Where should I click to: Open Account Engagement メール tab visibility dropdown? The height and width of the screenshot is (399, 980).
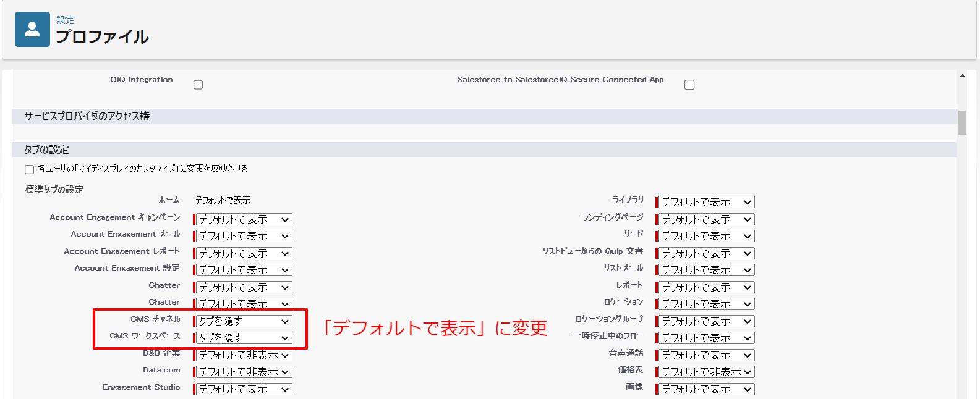244,236
